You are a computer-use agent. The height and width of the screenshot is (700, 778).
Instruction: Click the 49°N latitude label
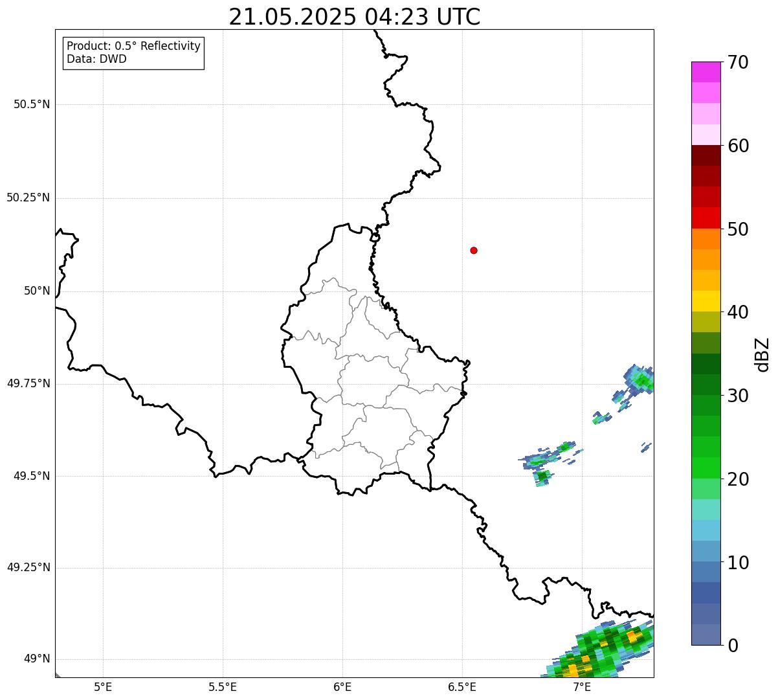click(37, 659)
